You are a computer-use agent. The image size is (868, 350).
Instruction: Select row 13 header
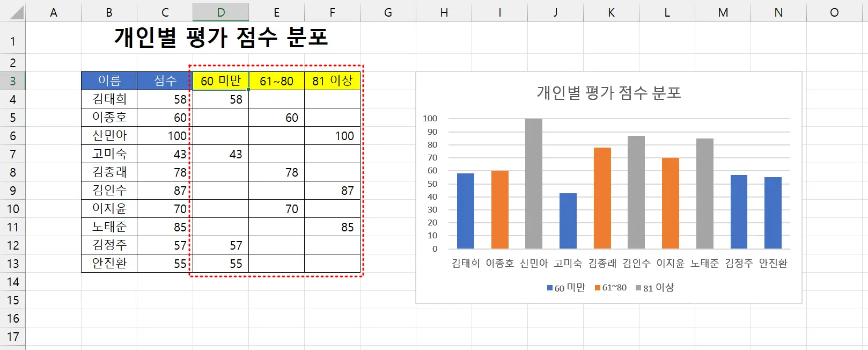tap(13, 264)
